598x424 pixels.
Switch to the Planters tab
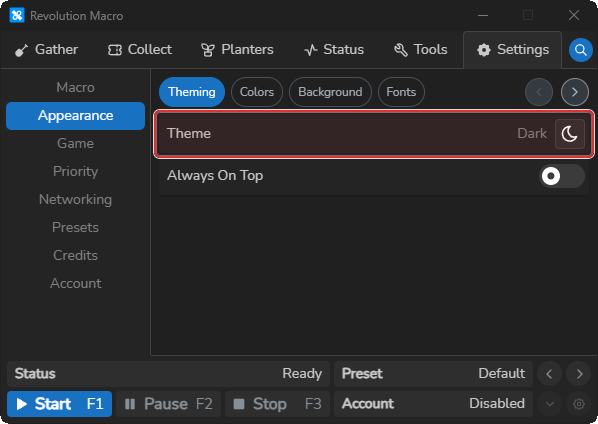click(237, 50)
